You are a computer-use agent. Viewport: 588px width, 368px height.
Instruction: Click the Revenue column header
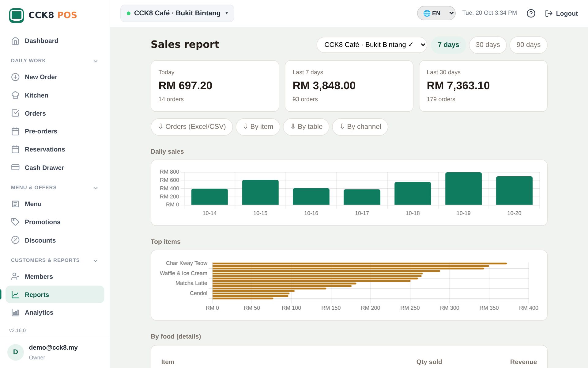523,362
